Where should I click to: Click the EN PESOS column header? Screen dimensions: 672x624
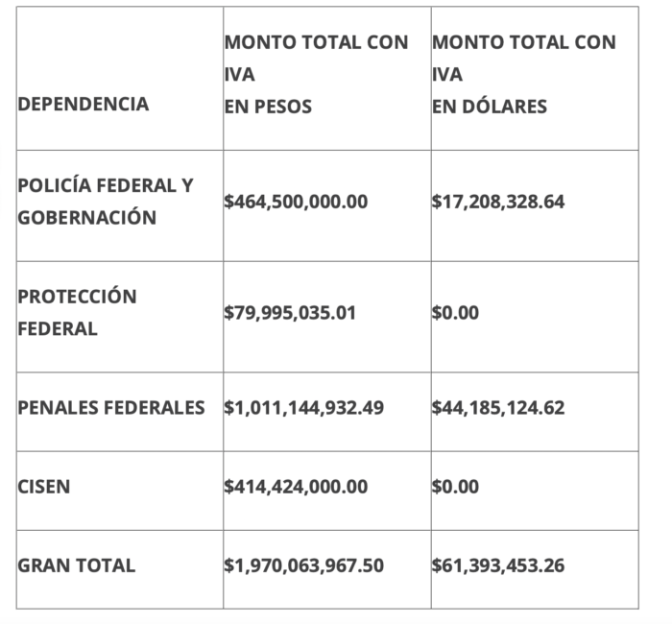click(x=268, y=106)
